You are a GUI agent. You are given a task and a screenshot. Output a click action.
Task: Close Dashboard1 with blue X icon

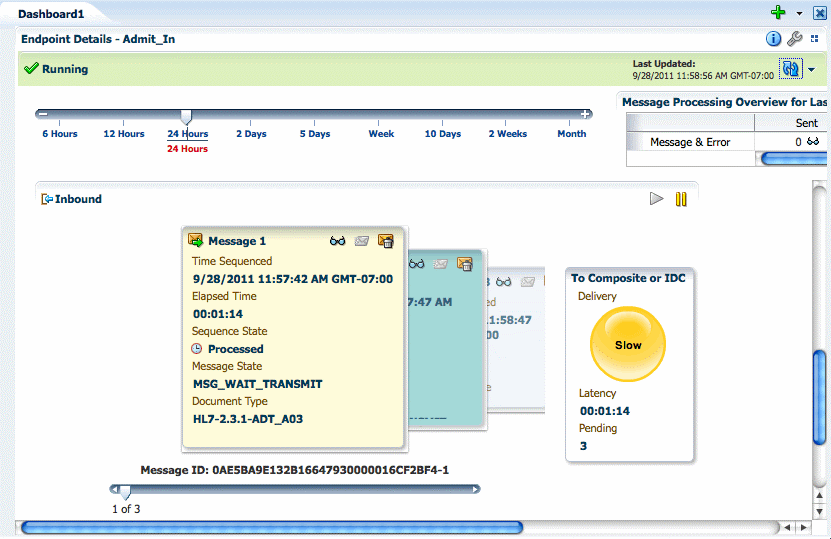click(819, 13)
